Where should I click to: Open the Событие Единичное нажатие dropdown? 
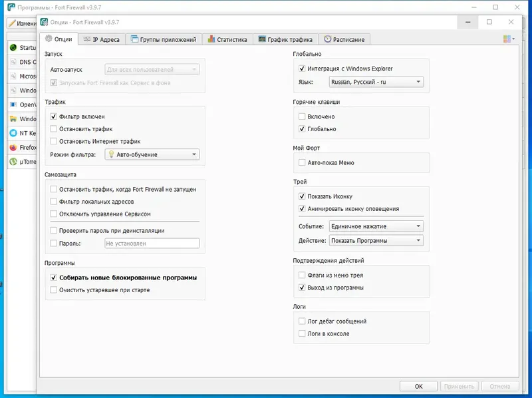(376, 226)
